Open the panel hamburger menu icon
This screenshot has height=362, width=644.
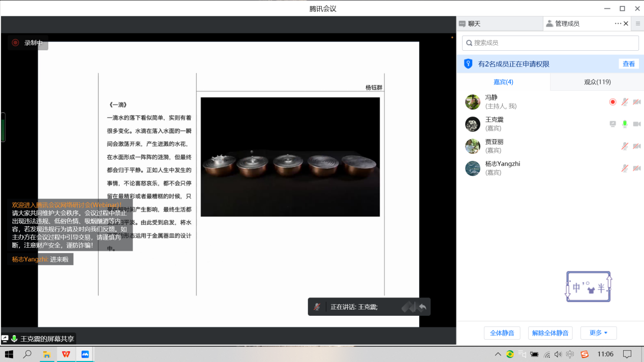click(638, 23)
